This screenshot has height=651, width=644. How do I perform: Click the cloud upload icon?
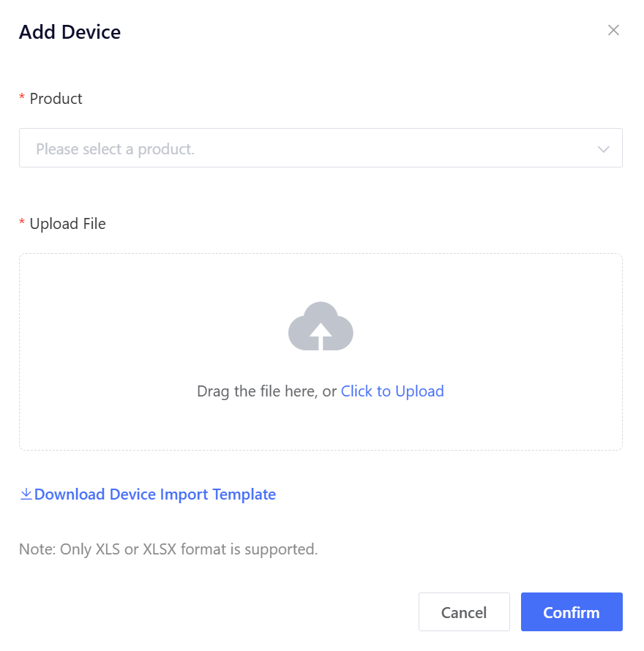tap(321, 326)
